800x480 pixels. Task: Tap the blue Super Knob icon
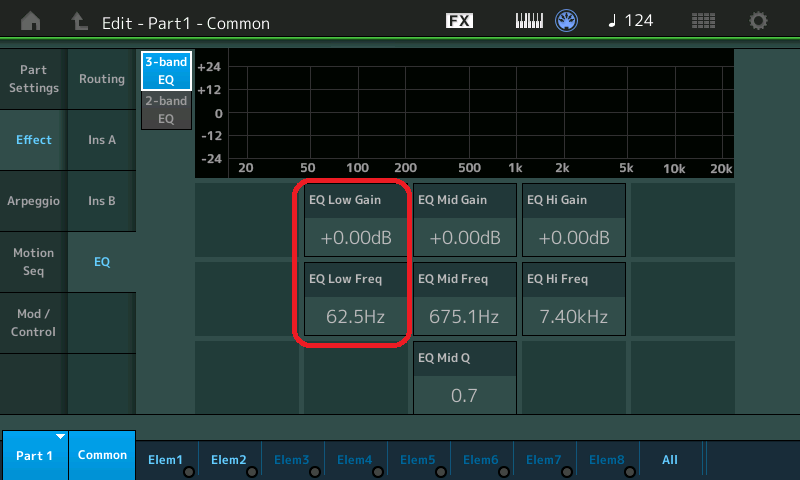click(566, 21)
